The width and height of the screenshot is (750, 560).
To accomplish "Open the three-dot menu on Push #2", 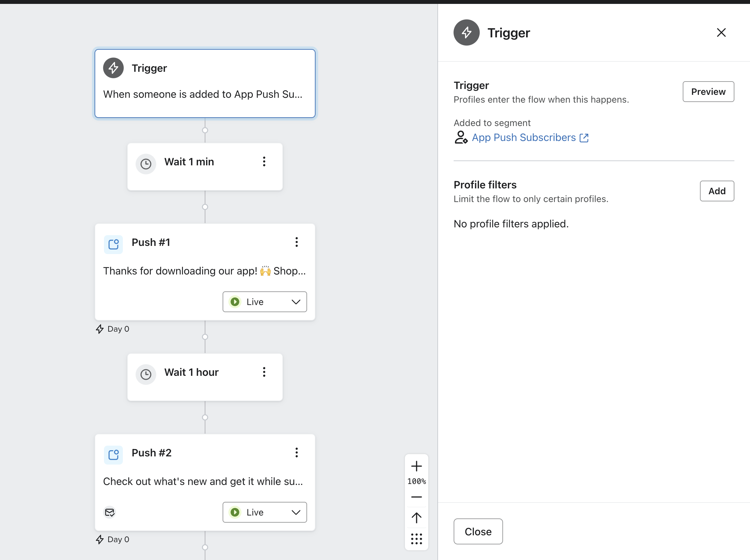I will pos(296,452).
